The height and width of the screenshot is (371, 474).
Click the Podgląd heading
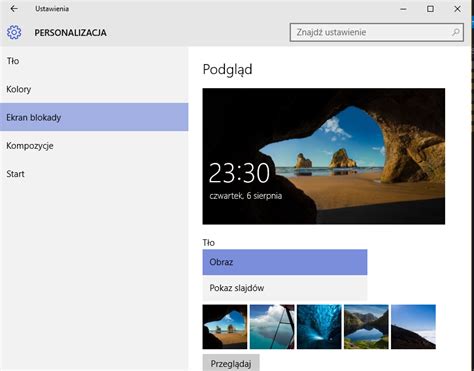[x=228, y=70]
